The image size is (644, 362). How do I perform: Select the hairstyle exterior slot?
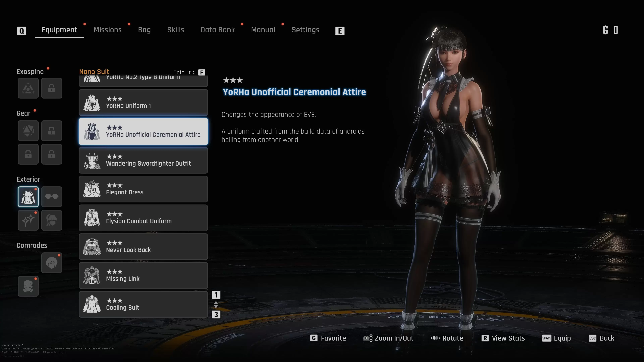pos(52,220)
